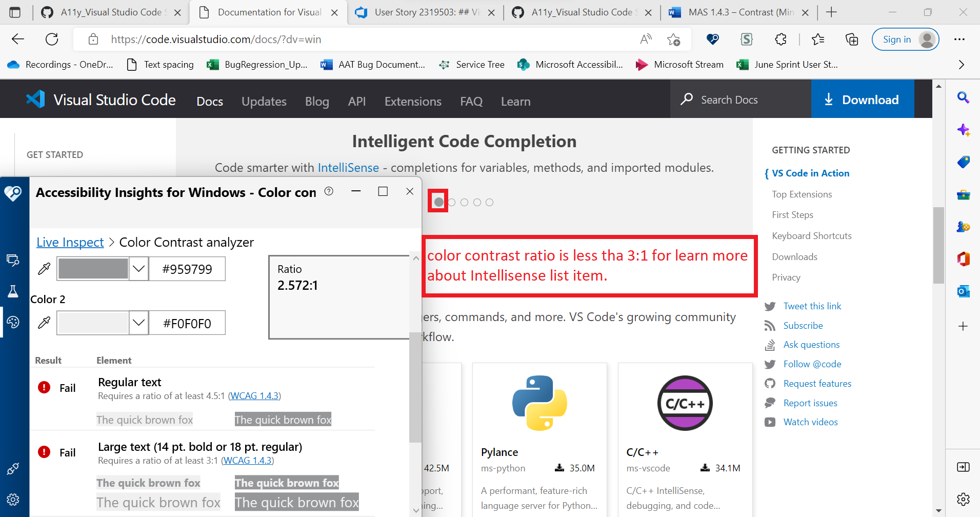Select the third slideshow navigation dot

coord(465,202)
